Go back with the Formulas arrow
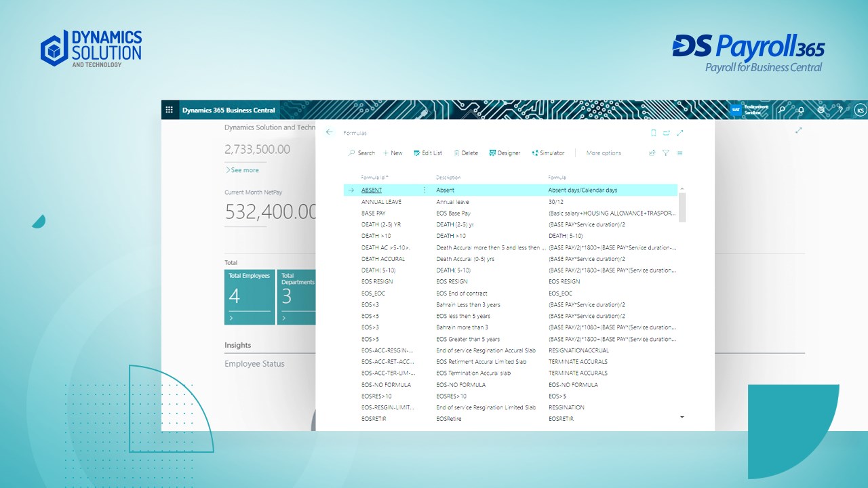Viewport: 868px width, 488px height. (x=330, y=132)
